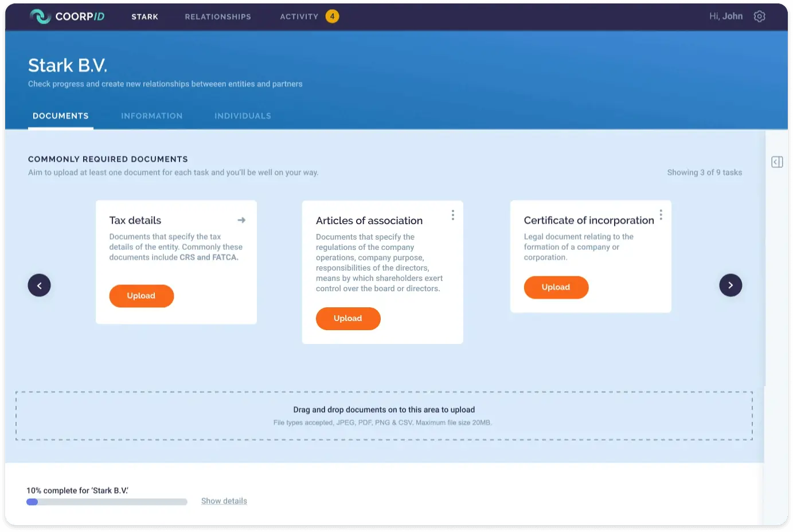This screenshot has width=793, height=532.
Task: Switch to the DOCUMENTS tab
Action: coord(61,116)
